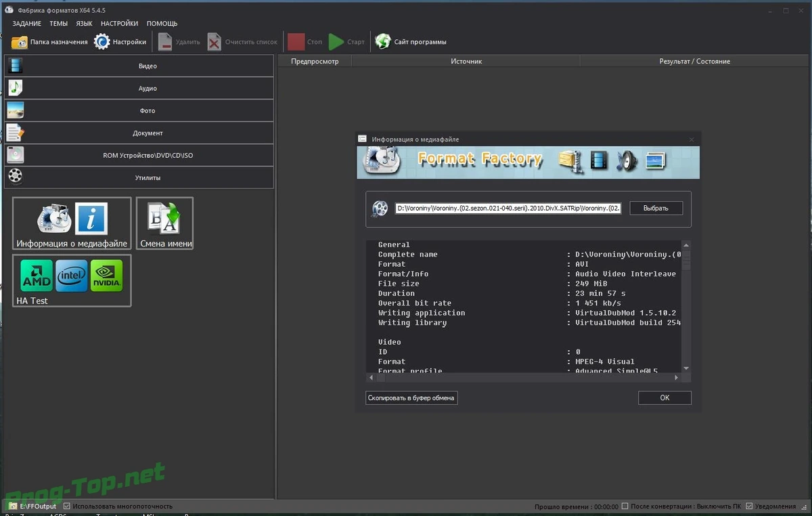Click the Format Factory logo in dialog banner

coord(382,161)
